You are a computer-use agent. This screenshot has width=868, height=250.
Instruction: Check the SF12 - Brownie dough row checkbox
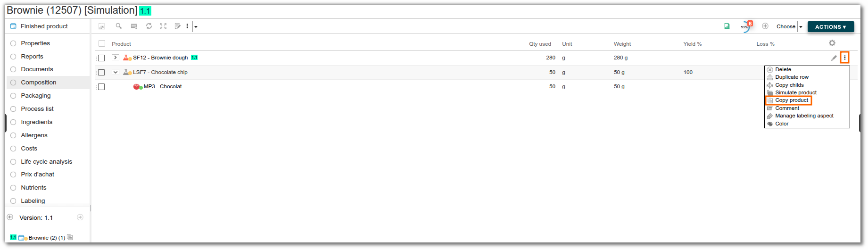tap(101, 58)
